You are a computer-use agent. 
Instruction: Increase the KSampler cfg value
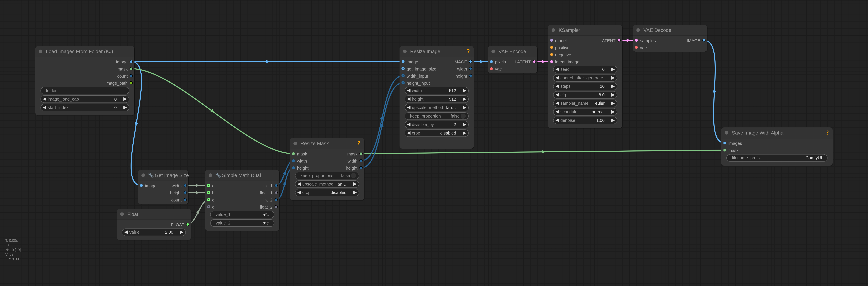coord(613,95)
